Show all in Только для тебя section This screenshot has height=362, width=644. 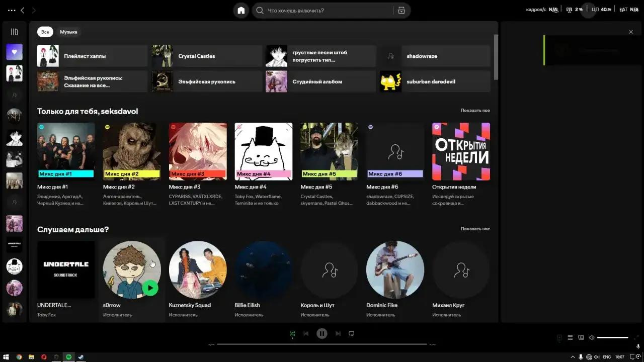coord(475,111)
